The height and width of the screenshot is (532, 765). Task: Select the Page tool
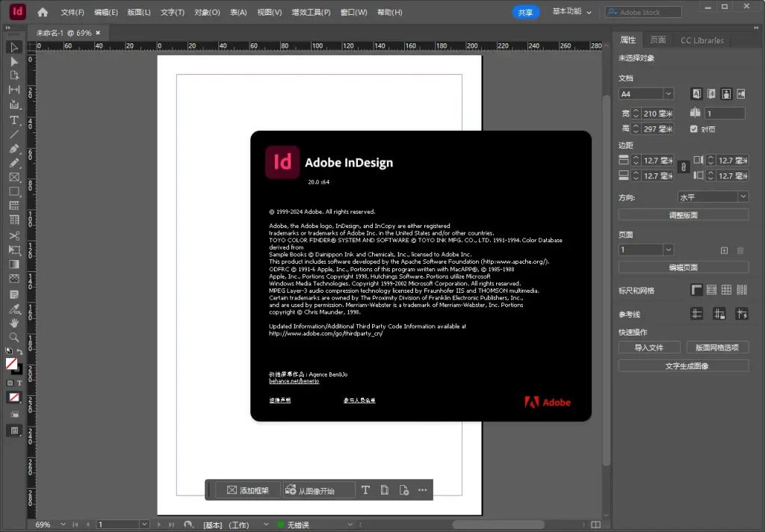coord(14,75)
